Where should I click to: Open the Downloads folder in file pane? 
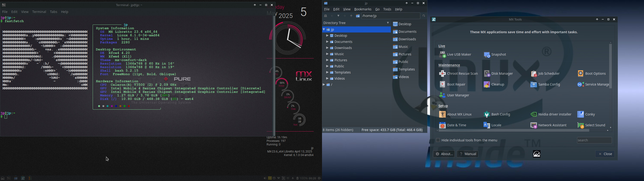click(405, 39)
